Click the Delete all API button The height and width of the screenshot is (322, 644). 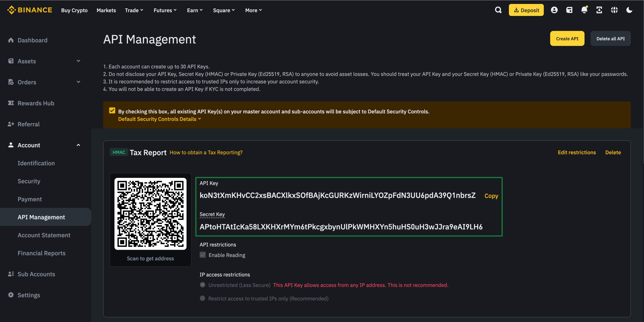tap(610, 38)
